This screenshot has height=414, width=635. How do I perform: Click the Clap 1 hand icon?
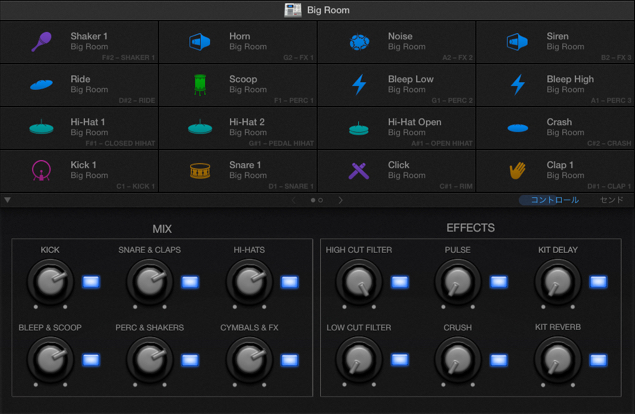[518, 171]
